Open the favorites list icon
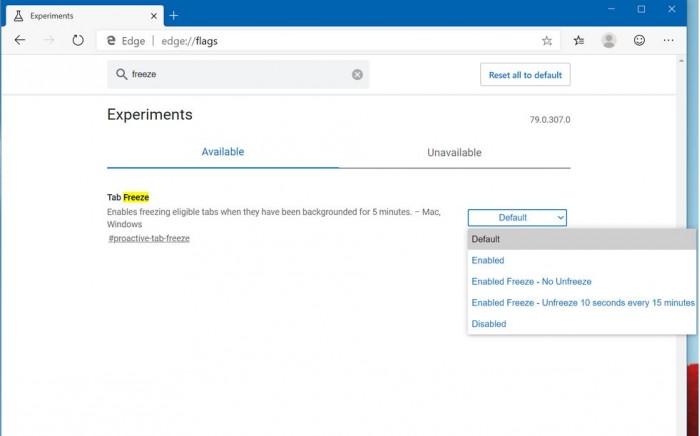The width and height of the screenshot is (700, 436). (579, 40)
